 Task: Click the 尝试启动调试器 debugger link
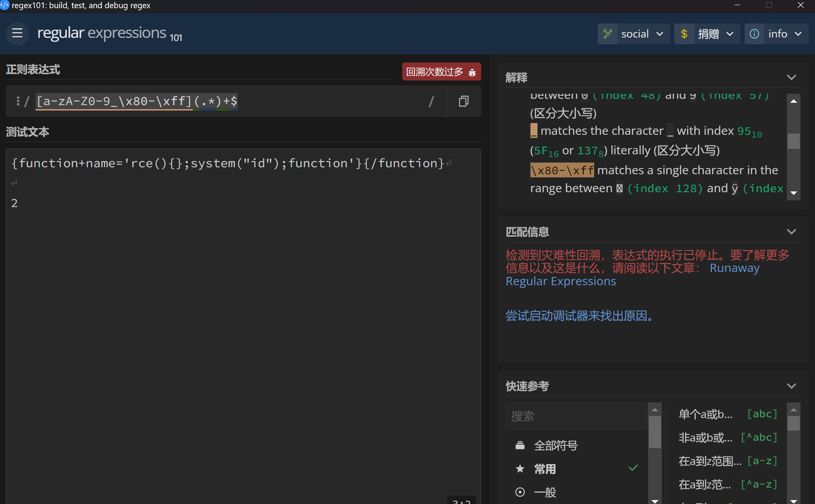click(x=579, y=316)
